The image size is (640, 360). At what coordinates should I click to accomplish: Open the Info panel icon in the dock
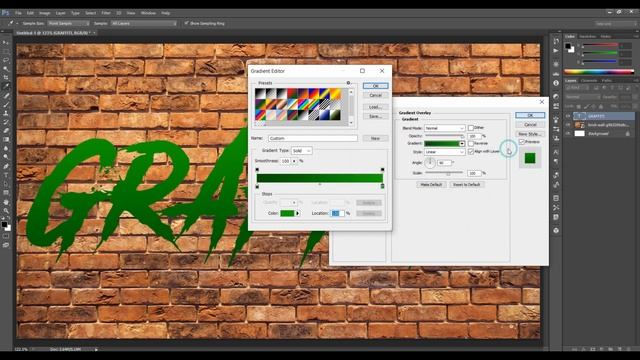556,83
